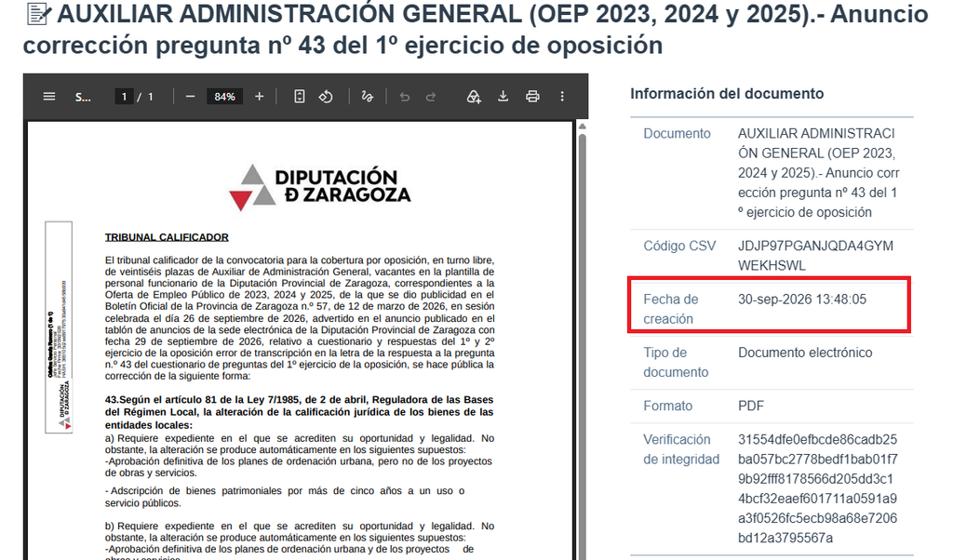953x560 pixels.
Task: Click the truncated file name 'S...' in the toolbar
Action: tap(83, 97)
